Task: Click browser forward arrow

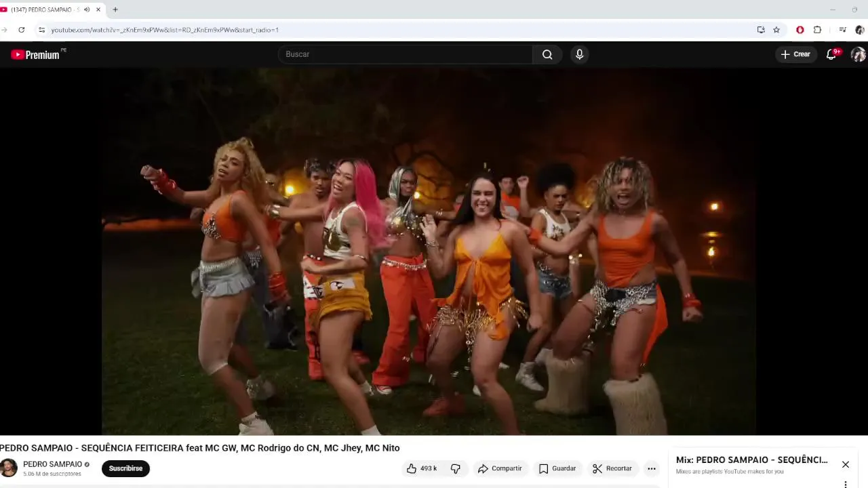Action: [4, 30]
